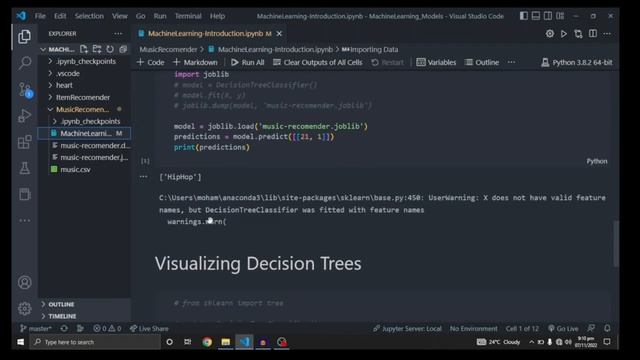Refresh the Explorer file tree
The width and height of the screenshot is (640, 360).
(110, 49)
